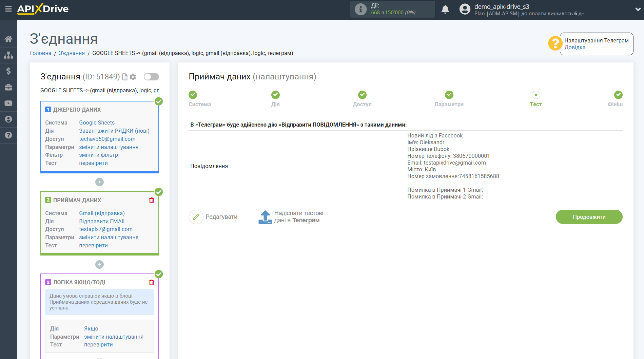Click перевірити in Логіка block
This screenshot has height=359, width=644.
click(x=98, y=344)
